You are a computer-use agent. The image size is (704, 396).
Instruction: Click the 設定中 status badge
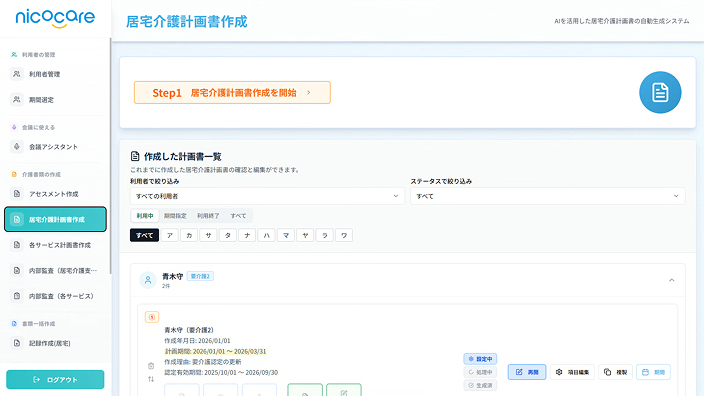tap(480, 359)
